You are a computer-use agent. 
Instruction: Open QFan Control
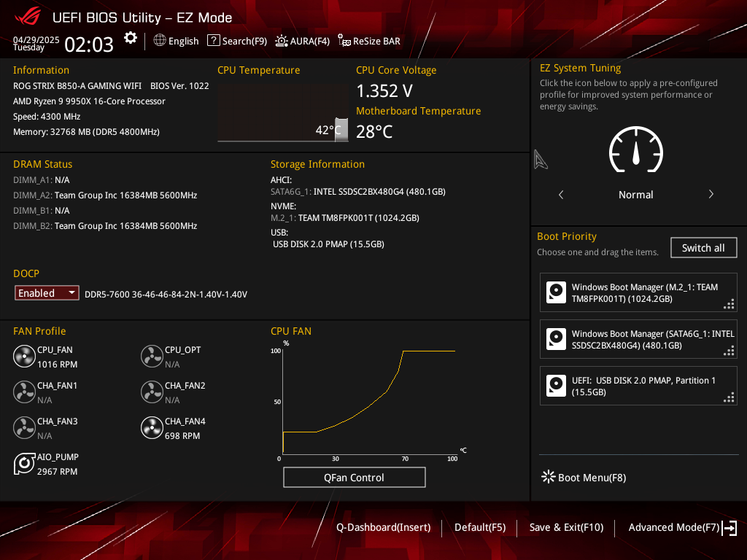(x=355, y=478)
